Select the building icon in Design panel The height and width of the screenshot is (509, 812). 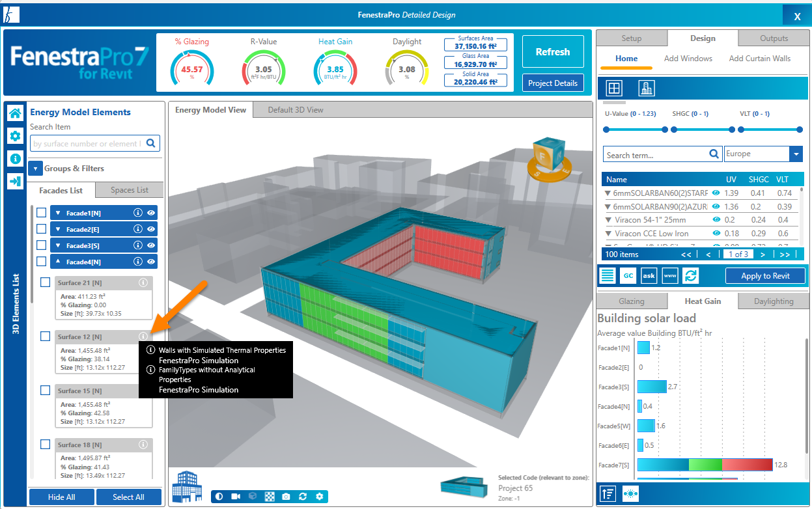coord(647,88)
